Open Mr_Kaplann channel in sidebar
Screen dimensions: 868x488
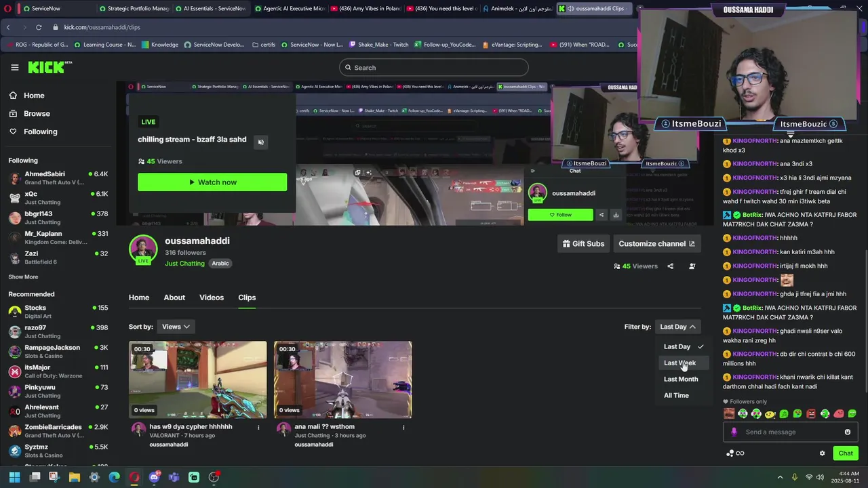tap(58, 238)
